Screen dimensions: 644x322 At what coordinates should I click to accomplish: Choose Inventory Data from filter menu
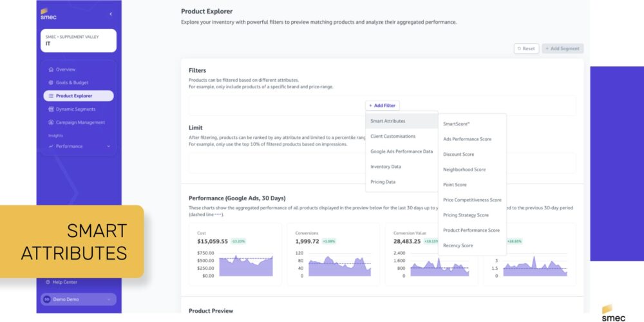tap(386, 167)
